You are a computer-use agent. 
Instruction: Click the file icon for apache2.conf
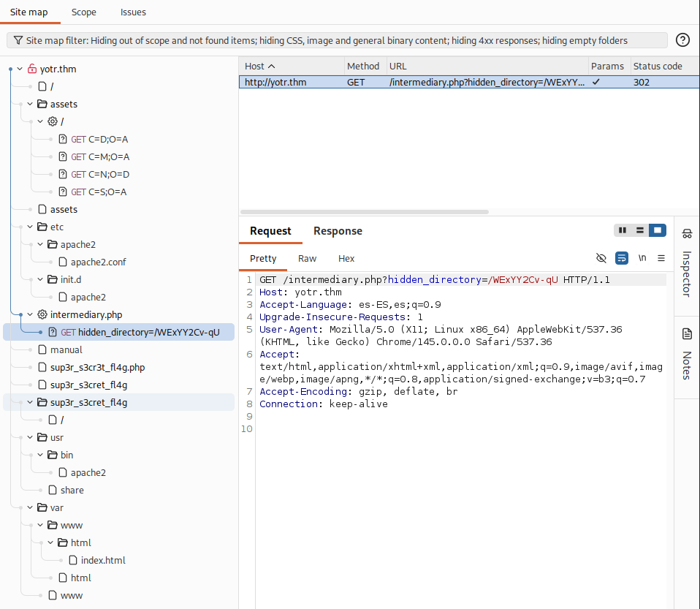tap(63, 262)
